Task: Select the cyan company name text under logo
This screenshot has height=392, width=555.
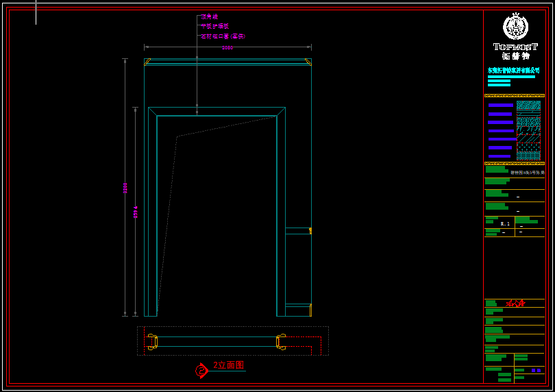Action: click(x=513, y=70)
